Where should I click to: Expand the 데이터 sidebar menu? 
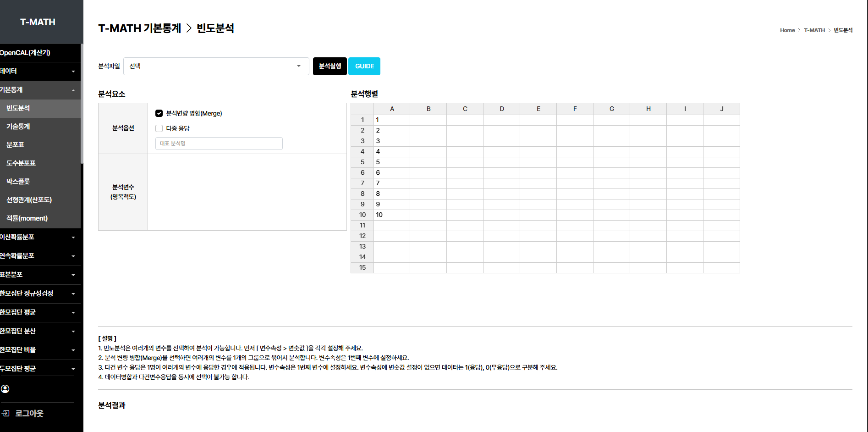click(x=39, y=71)
